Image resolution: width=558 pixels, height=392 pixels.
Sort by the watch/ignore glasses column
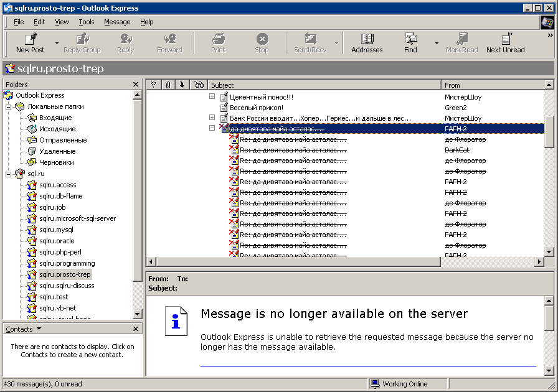199,85
